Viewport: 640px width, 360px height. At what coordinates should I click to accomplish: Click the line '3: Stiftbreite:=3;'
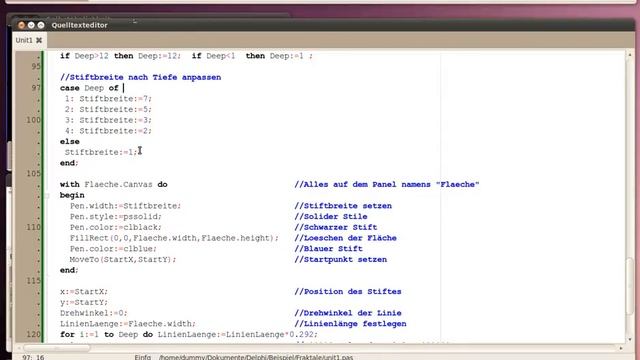click(108, 120)
